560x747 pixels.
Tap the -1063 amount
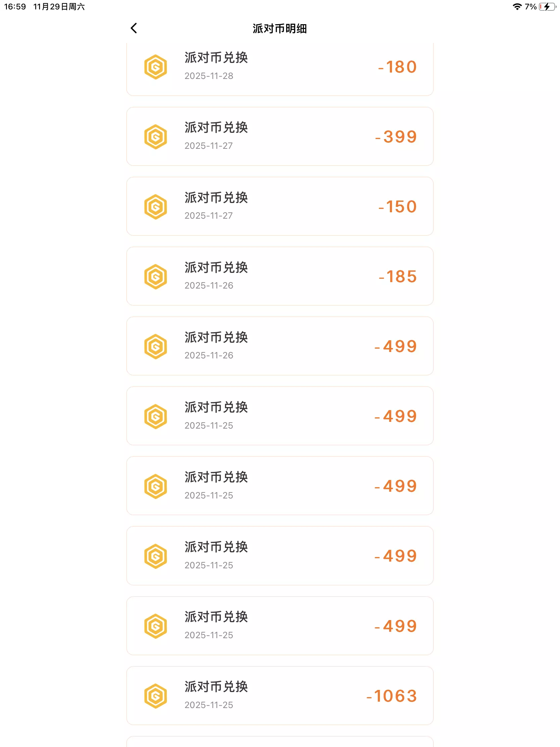[x=391, y=696]
